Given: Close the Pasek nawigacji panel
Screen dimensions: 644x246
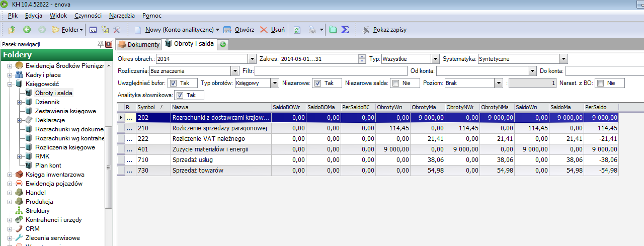Looking at the screenshot, I should [108, 44].
